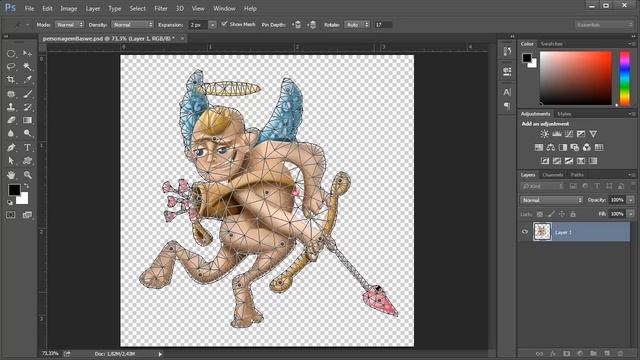The width and height of the screenshot is (640, 360).
Task: Select the Elliptical Marquee tool
Action: (x=11, y=53)
